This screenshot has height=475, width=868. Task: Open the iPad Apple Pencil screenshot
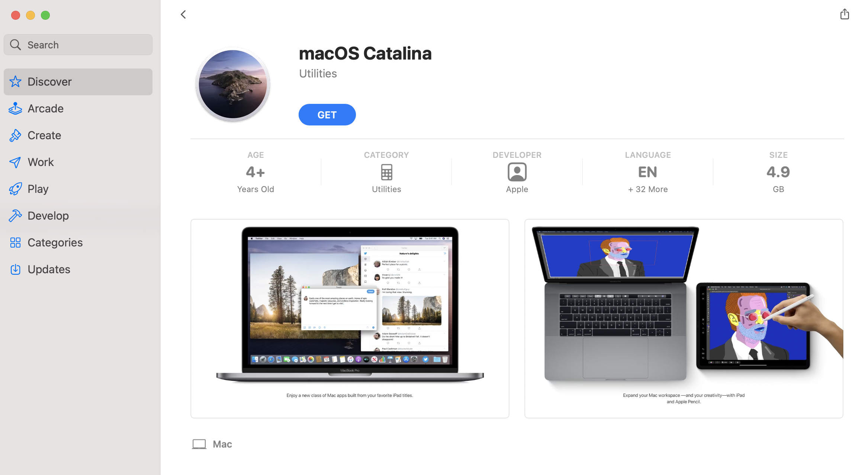pos(684,318)
